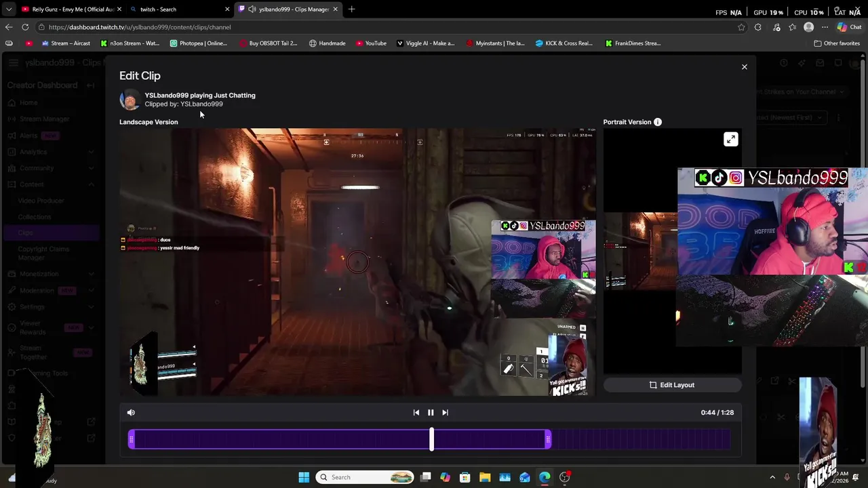868x488 pixels.
Task: Open the Handmade bookmark
Action: [x=327, y=43]
